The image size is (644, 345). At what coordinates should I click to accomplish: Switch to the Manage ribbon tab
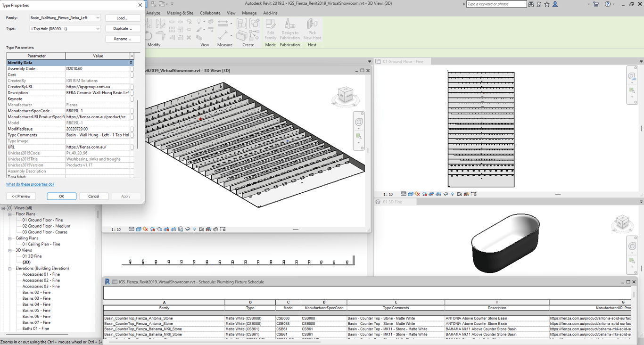249,13
